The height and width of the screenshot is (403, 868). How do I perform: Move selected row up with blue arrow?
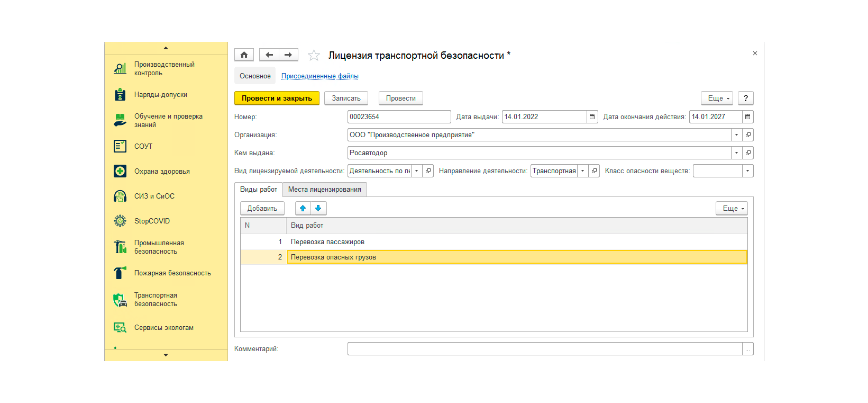[x=303, y=209]
